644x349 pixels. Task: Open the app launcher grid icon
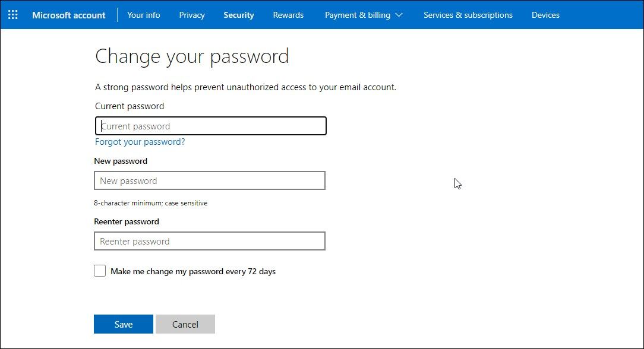click(x=13, y=15)
